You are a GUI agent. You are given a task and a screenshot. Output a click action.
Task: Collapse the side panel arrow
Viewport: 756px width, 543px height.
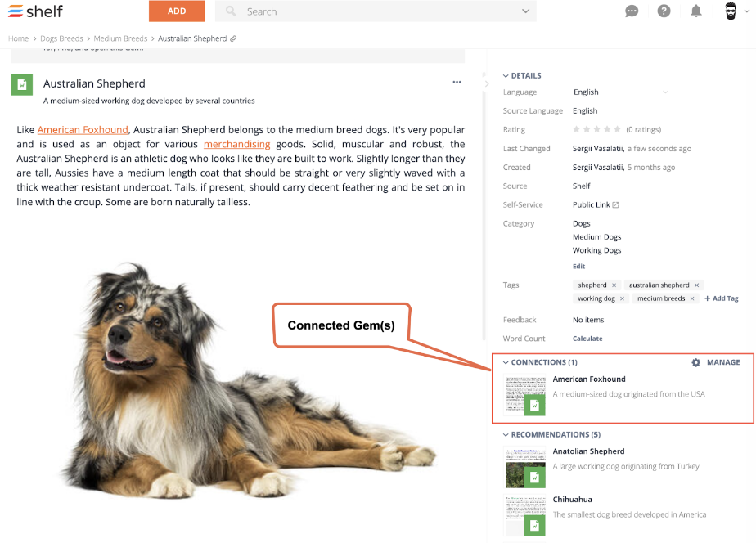487,84
